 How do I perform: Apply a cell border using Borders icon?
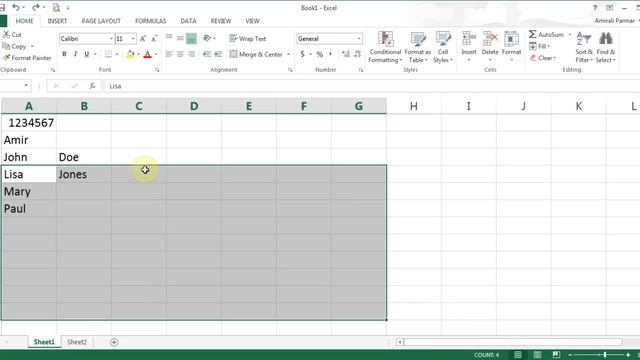click(108, 54)
